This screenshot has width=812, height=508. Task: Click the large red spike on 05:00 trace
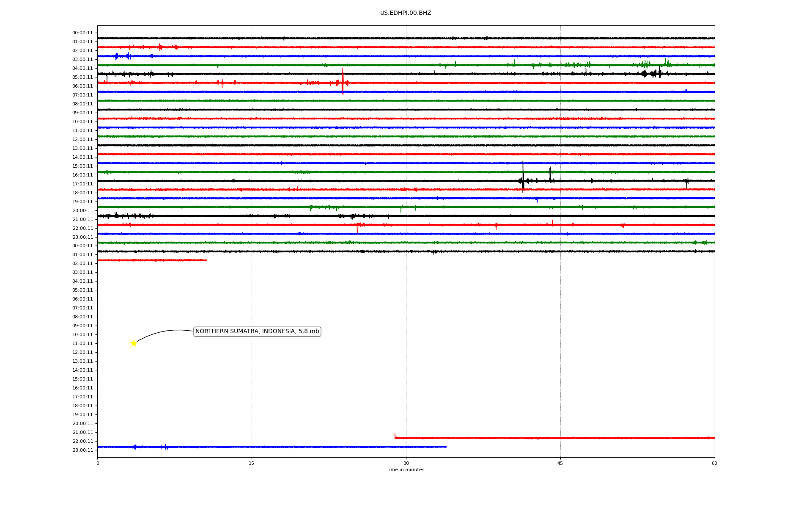pyautogui.click(x=342, y=81)
